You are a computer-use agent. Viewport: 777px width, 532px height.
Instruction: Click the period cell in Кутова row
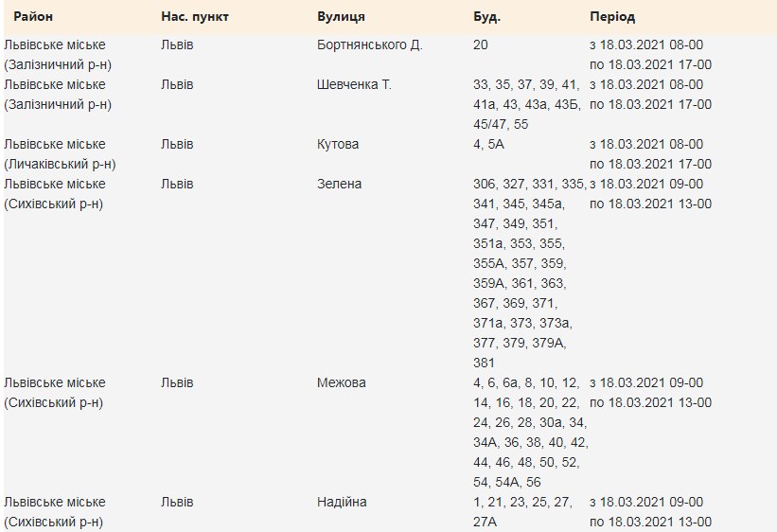650,153
